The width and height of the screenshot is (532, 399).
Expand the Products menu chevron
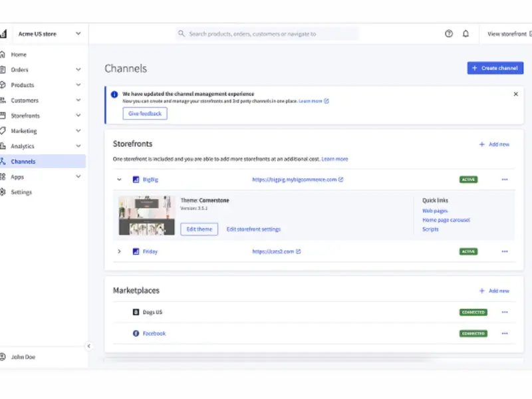tap(78, 85)
